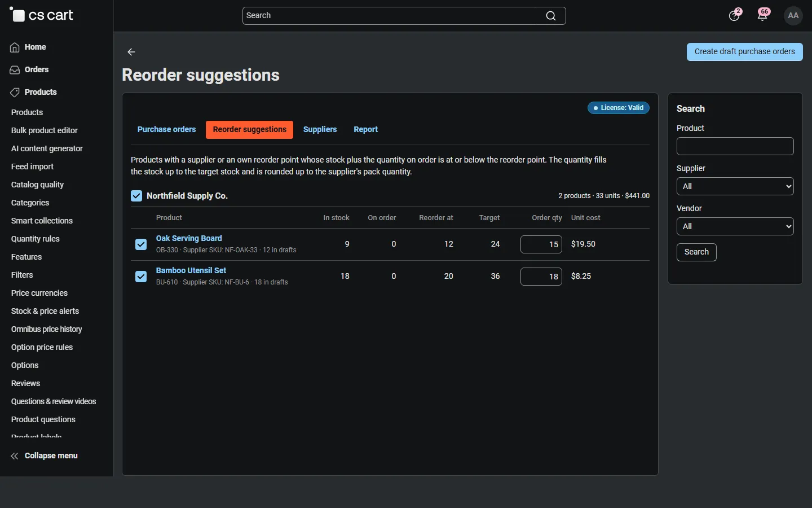Viewport: 812px width, 508px height.
Task: Switch to the Suppliers tab
Action: [x=320, y=129]
